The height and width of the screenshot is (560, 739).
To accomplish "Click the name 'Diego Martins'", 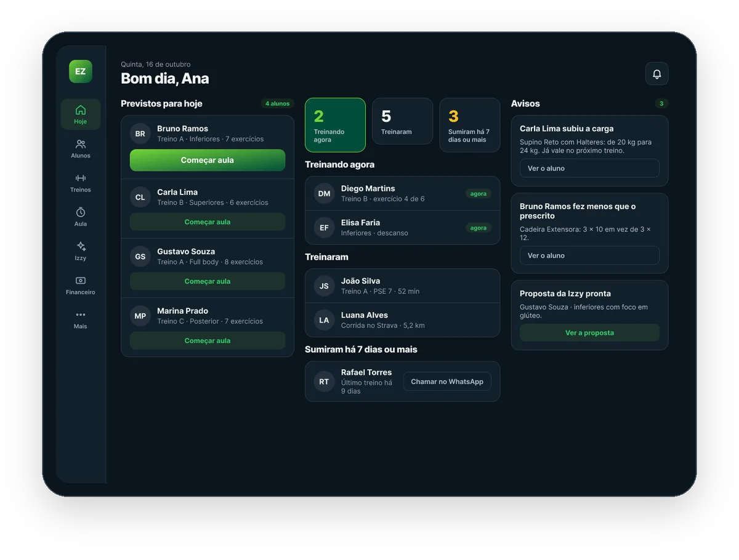I will click(x=368, y=188).
